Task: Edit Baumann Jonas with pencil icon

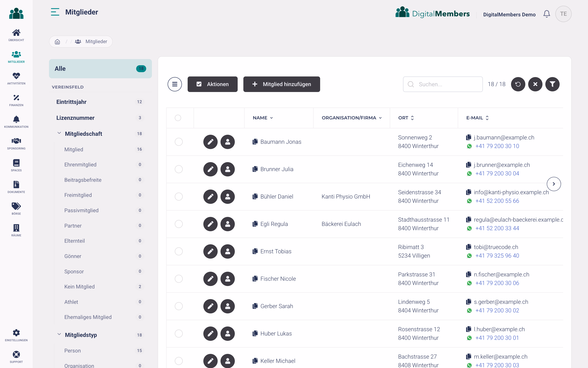Action: pos(210,142)
